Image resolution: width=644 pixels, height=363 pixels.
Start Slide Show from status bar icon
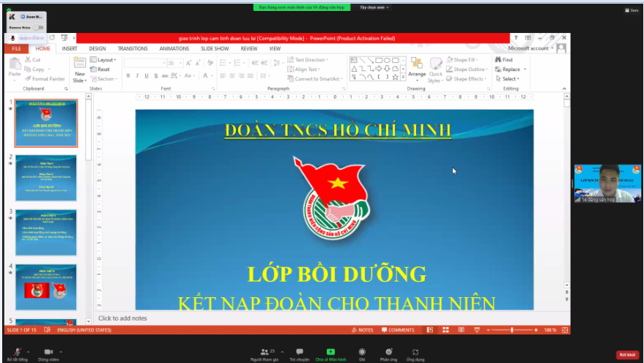click(x=477, y=330)
